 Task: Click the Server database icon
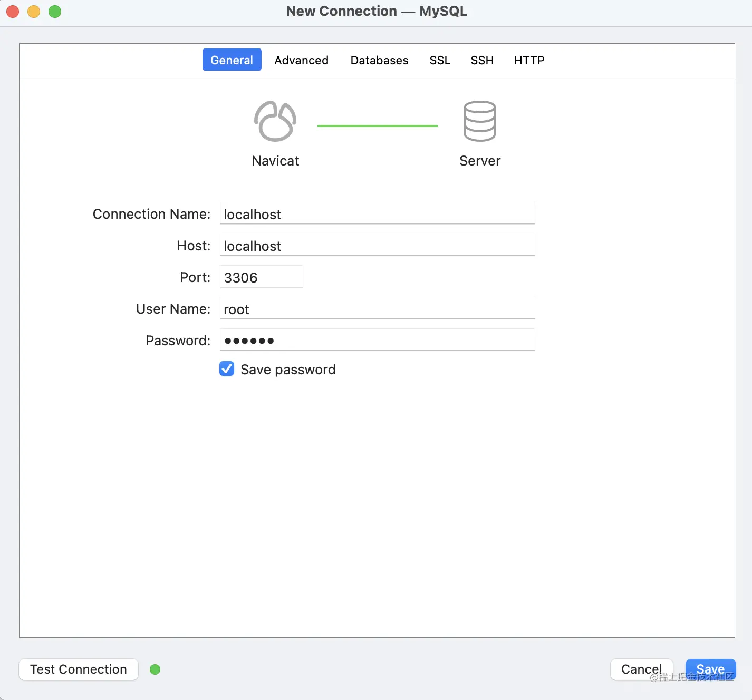[480, 121]
